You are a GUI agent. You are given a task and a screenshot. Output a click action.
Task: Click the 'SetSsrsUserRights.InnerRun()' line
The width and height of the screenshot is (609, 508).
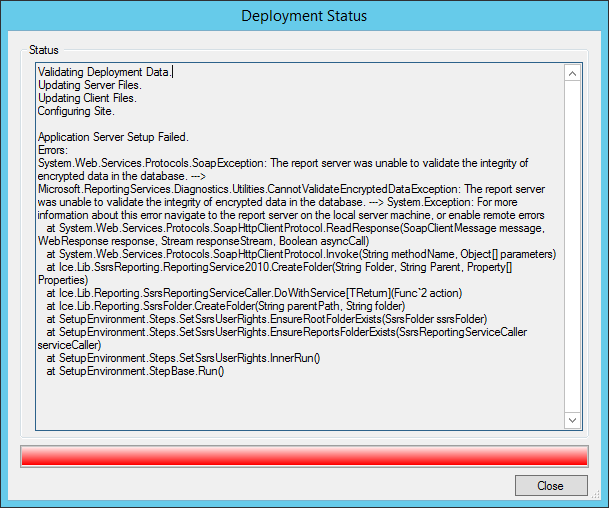click(183, 358)
